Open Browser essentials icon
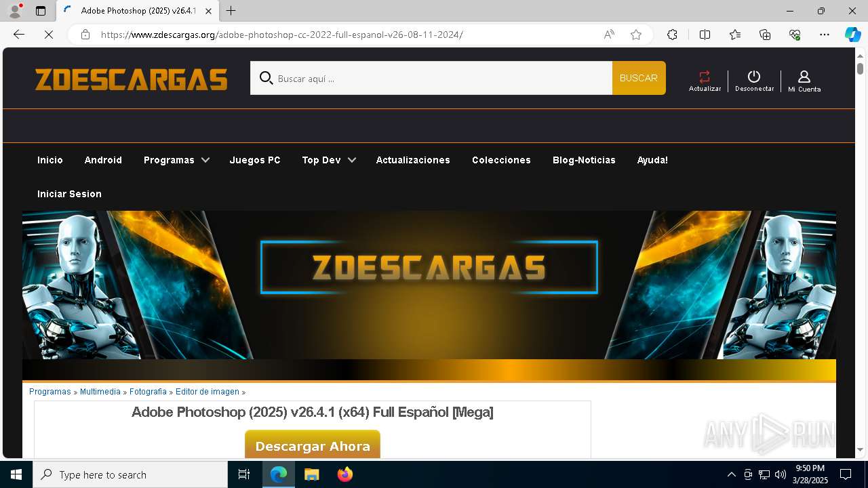868x488 pixels. pyautogui.click(x=795, y=35)
